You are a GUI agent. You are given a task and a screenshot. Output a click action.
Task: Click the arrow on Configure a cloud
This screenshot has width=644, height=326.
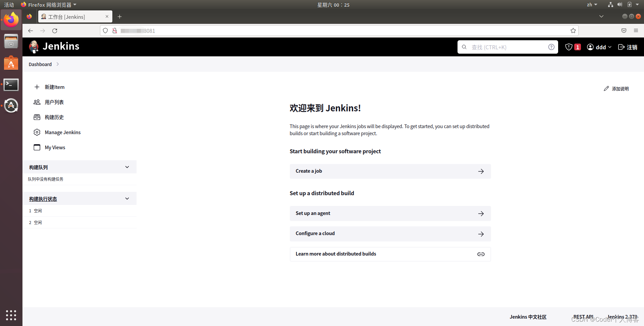[481, 234]
